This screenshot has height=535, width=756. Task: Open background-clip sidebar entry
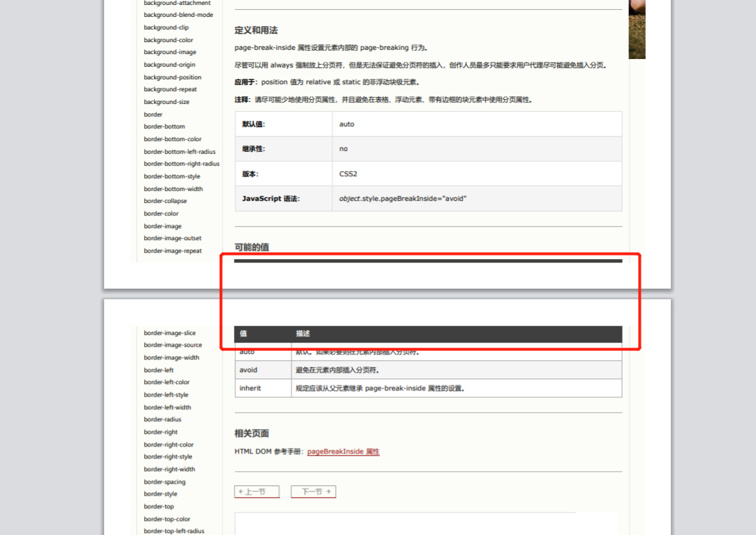[x=167, y=27]
